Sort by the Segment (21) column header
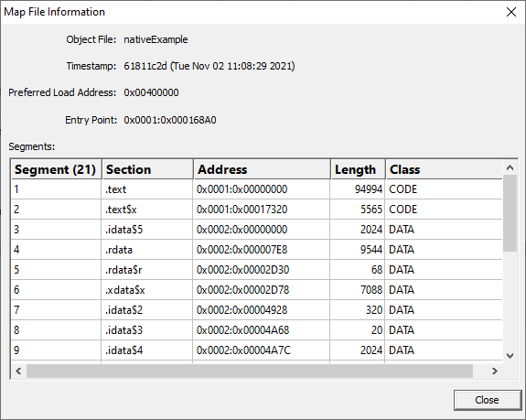This screenshot has height=420, width=526. click(x=56, y=169)
